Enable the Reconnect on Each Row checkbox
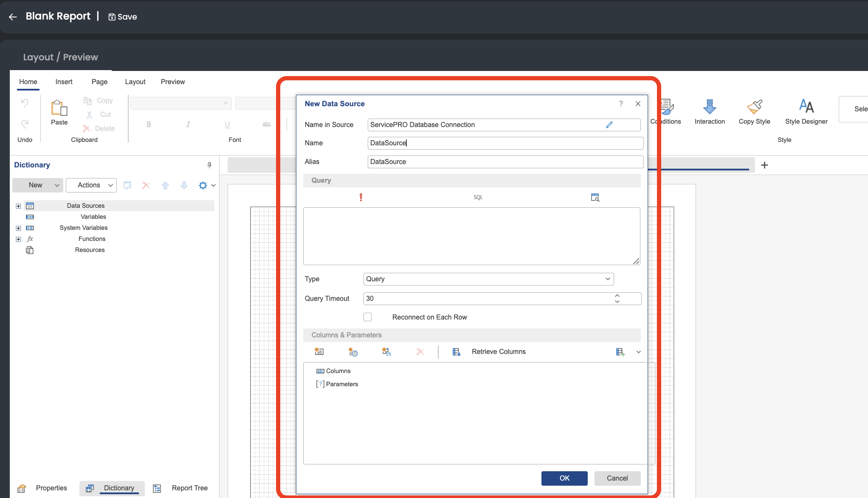Screen dimensions: 868x498 pos(368,317)
